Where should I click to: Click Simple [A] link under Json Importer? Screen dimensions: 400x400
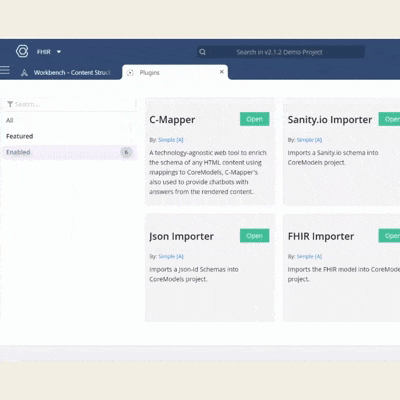pos(171,256)
